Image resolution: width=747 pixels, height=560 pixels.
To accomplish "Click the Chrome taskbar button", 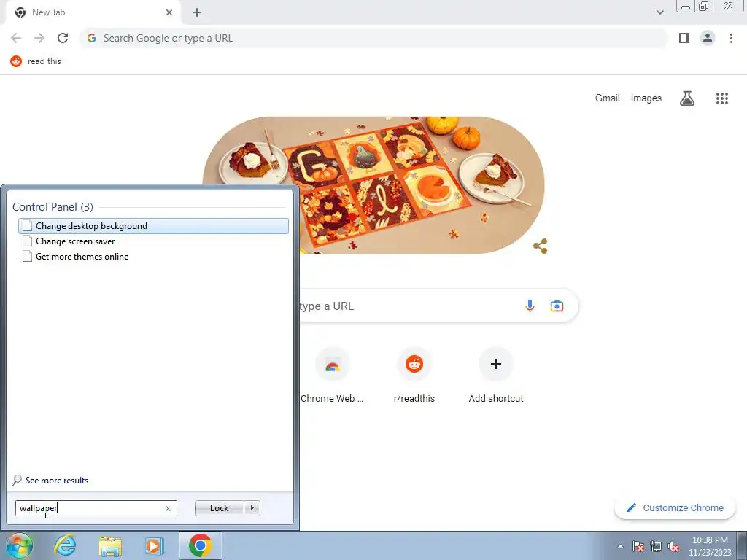I will tap(200, 545).
